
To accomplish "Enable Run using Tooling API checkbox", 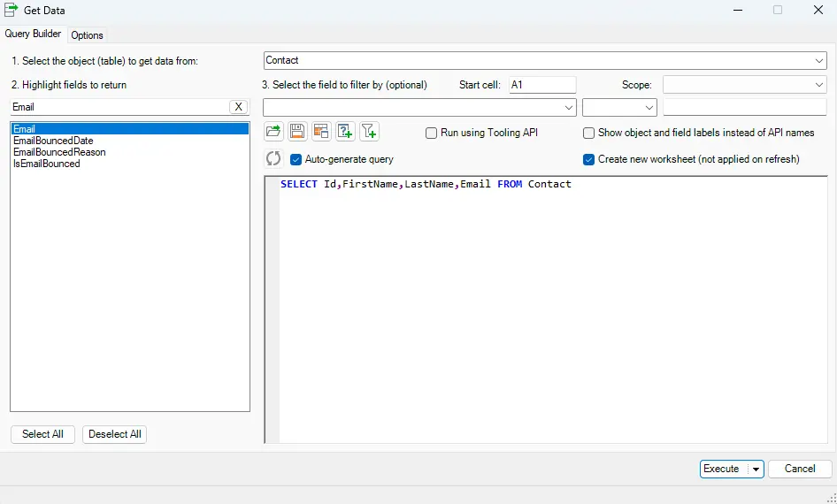I will pos(432,133).
